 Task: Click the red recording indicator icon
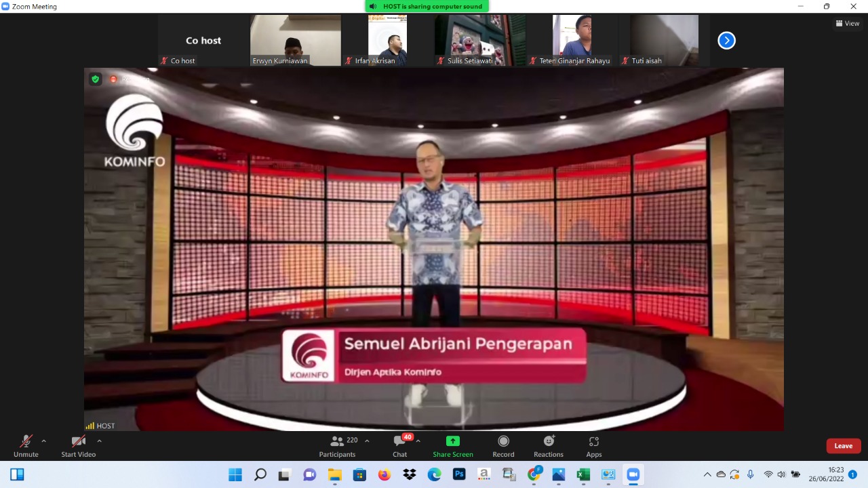(x=113, y=79)
